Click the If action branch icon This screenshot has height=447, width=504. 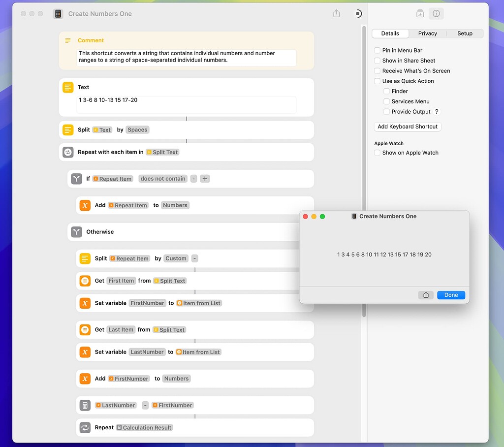pos(76,178)
